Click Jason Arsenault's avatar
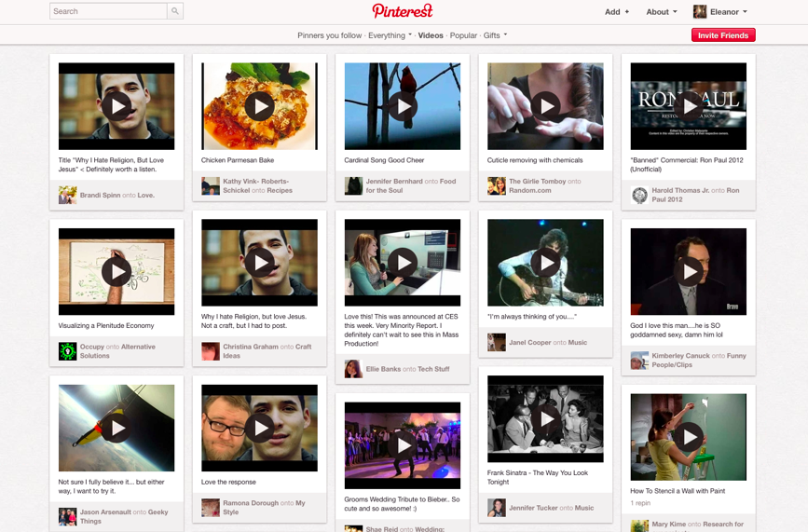The image size is (808, 532). pos(67,516)
